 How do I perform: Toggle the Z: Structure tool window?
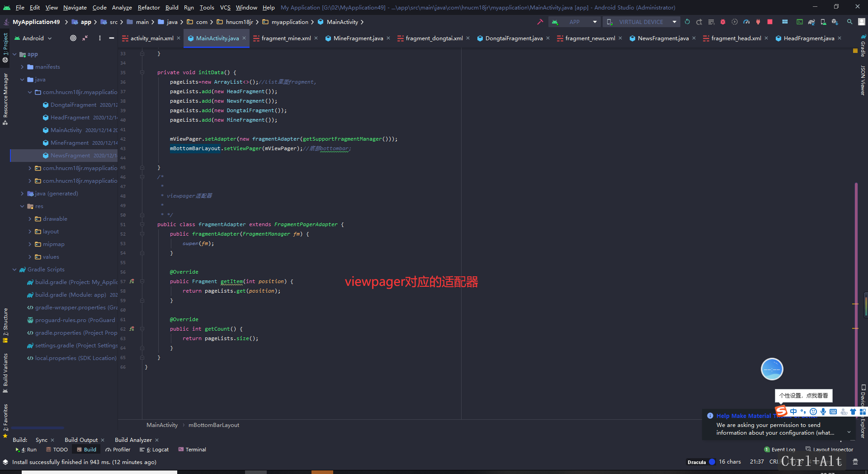coord(5,325)
